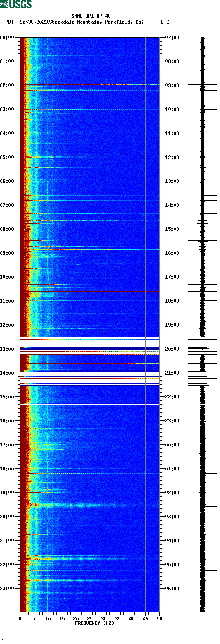
Task: Click the 10 Hz frequency tick label
Action: 48,619
